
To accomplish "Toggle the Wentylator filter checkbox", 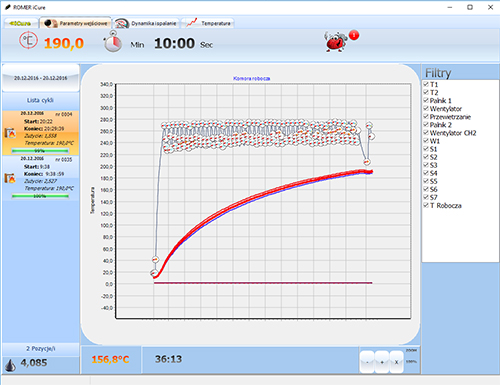I will (x=426, y=108).
